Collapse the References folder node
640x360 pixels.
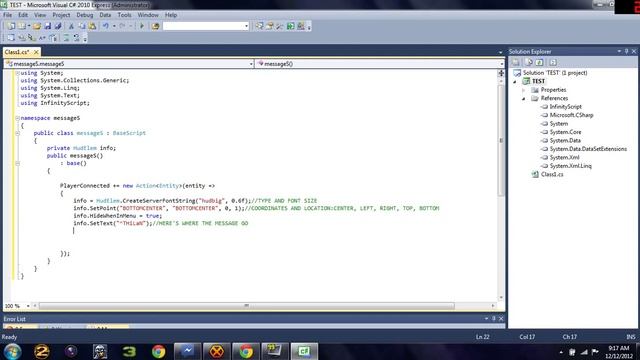pyautogui.click(x=524, y=98)
